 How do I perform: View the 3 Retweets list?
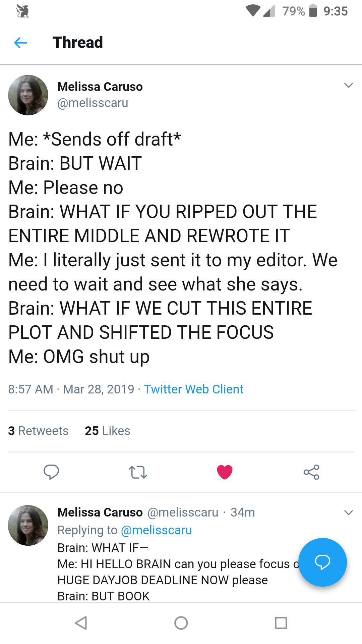pos(38,431)
